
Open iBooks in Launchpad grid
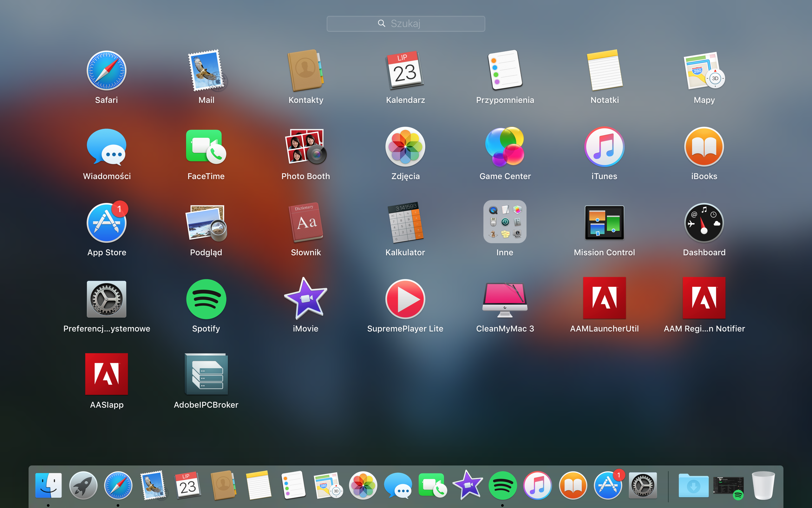tap(704, 147)
